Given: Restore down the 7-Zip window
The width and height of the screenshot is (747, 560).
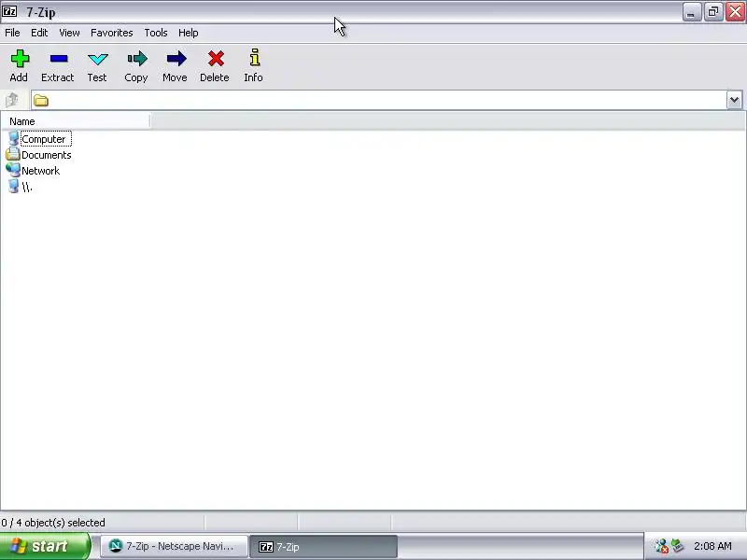Looking at the screenshot, I should (713, 12).
